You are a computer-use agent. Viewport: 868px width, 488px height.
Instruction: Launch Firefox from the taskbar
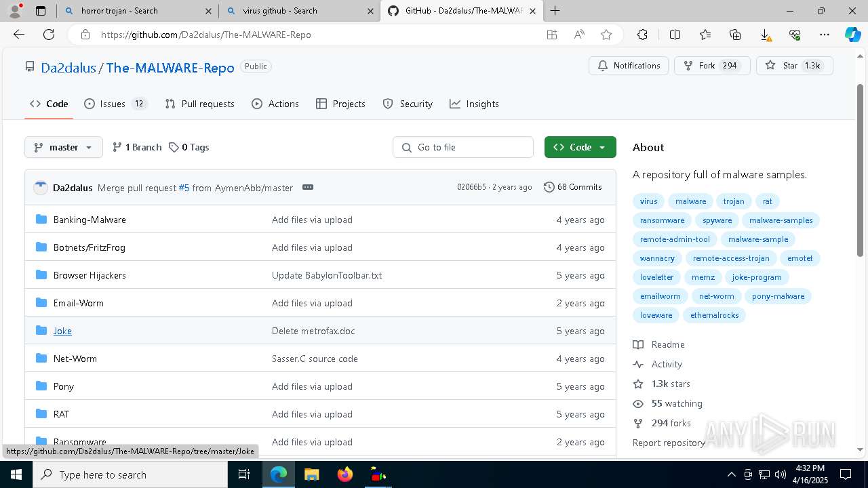(x=345, y=474)
